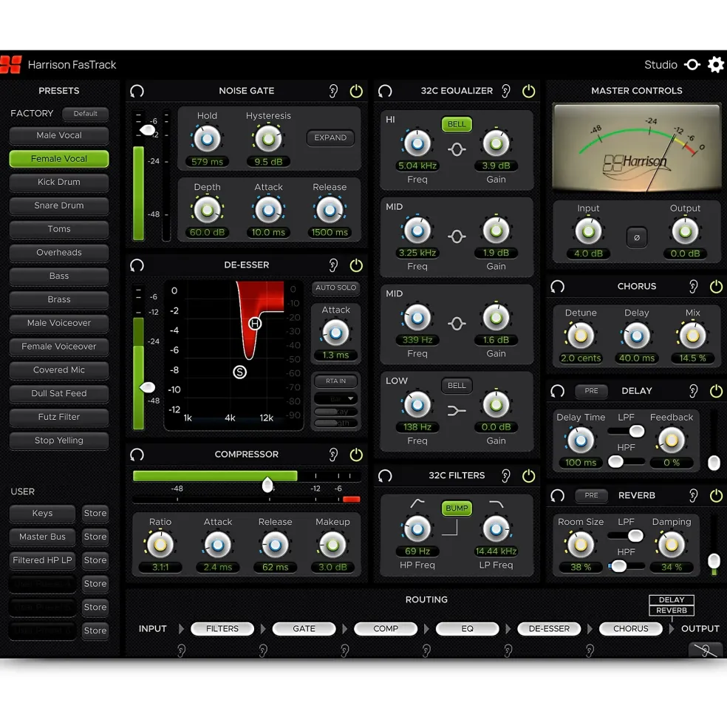727x728 pixels.
Task: Click EXPAND button in Noise Gate
Action: click(330, 137)
